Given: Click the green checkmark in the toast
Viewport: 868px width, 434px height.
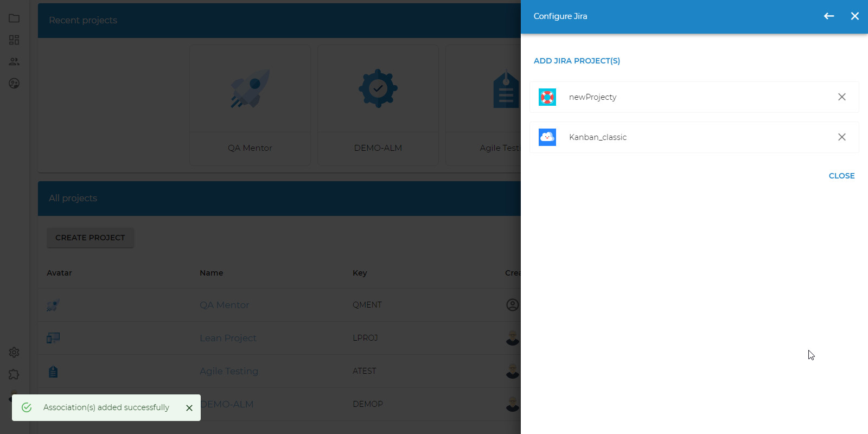Looking at the screenshot, I should (x=27, y=407).
